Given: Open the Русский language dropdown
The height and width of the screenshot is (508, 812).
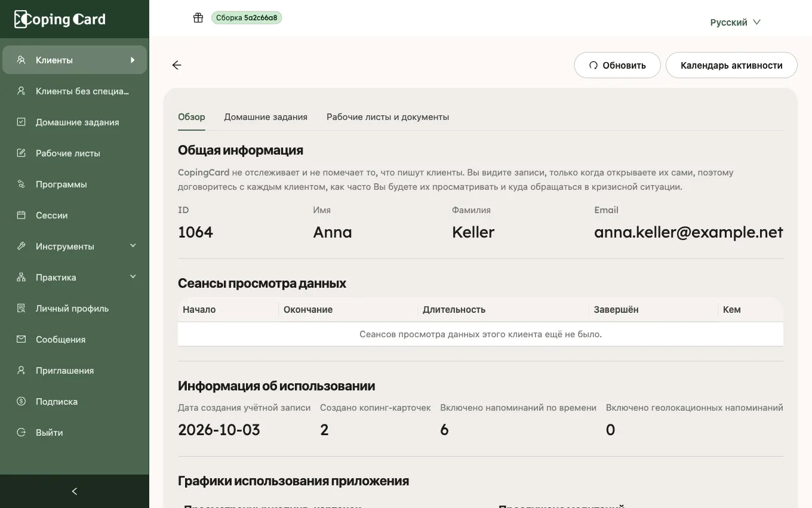Looking at the screenshot, I should coord(735,22).
